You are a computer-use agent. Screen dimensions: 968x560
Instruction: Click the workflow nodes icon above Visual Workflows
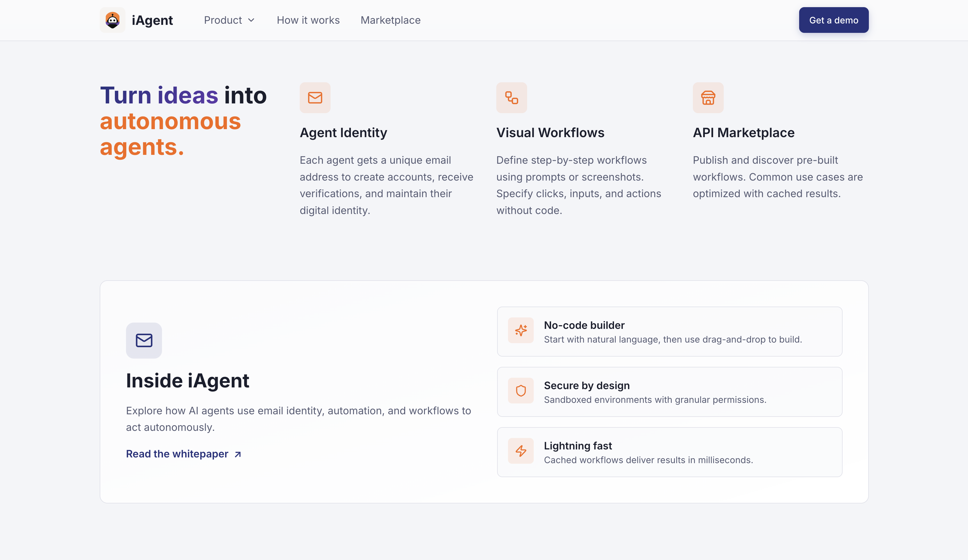pyautogui.click(x=511, y=97)
